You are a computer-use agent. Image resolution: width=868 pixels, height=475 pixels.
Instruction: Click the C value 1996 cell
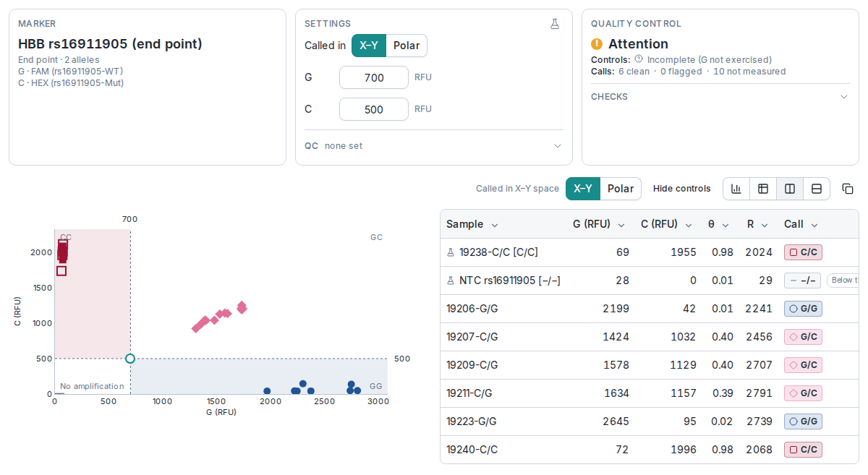coord(684,450)
